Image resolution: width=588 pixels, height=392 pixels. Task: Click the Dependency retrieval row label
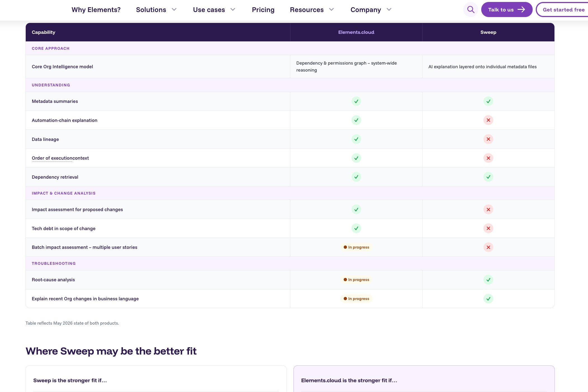click(x=55, y=177)
